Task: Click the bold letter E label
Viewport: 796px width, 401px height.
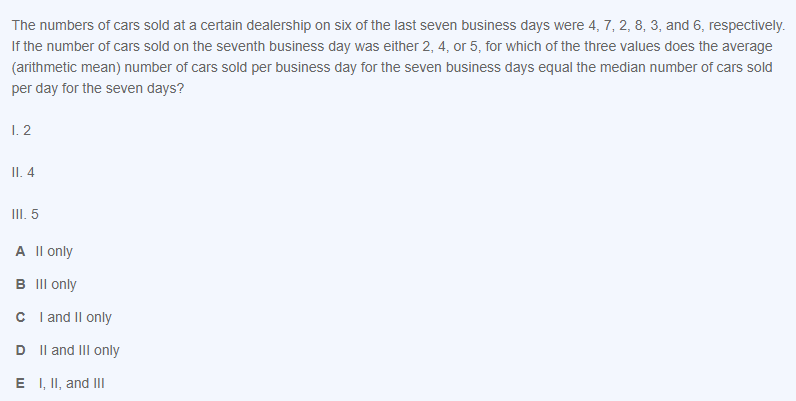Action: [x=20, y=383]
